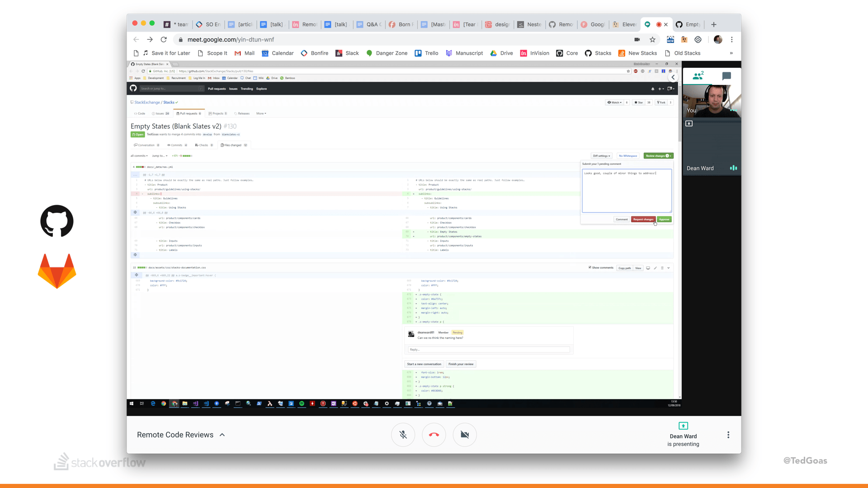This screenshot has width=868, height=488.
Task: Open the Trello bookmark
Action: tap(426, 53)
